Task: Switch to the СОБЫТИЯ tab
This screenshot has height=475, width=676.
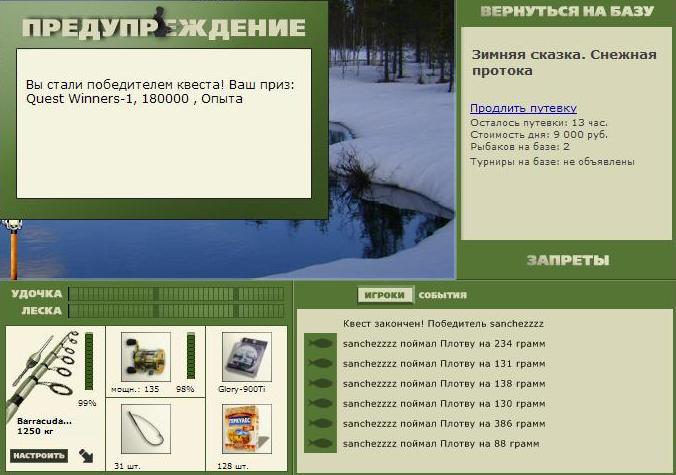Action: click(x=443, y=295)
